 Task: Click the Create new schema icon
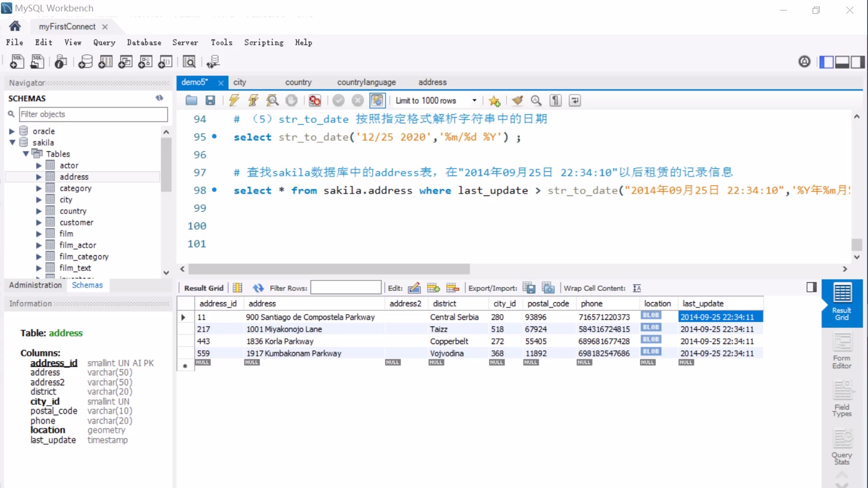(x=85, y=62)
